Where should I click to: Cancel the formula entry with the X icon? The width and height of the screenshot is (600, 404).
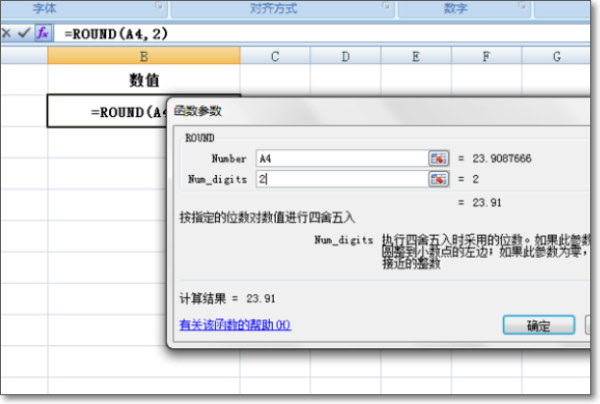point(6,33)
